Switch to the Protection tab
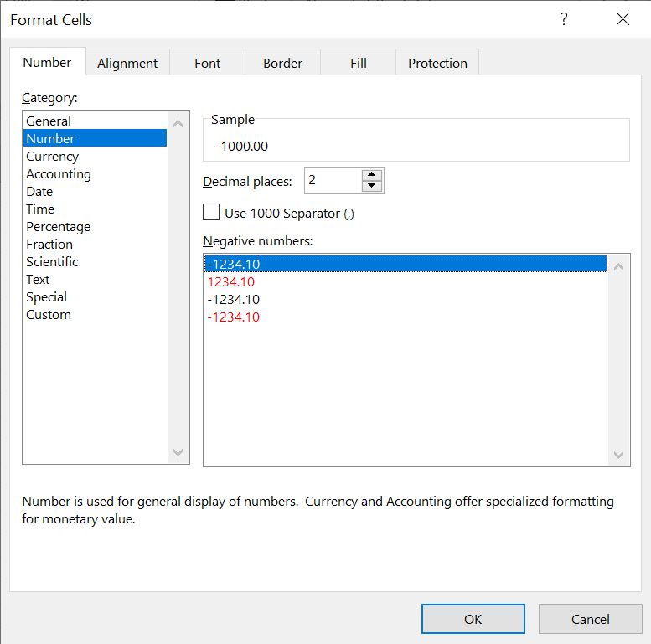This screenshot has height=644, width=651. (437, 63)
